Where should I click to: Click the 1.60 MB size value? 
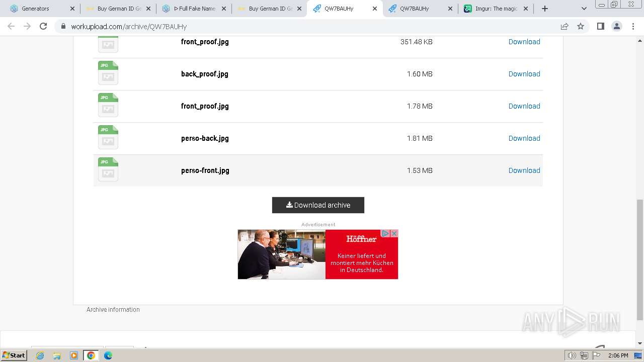420,74
